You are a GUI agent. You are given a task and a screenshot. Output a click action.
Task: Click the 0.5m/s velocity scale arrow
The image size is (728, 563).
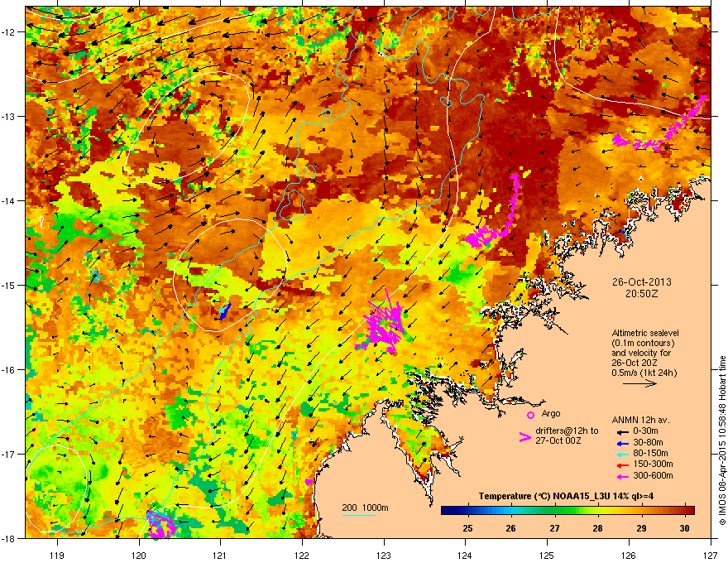tap(639, 383)
